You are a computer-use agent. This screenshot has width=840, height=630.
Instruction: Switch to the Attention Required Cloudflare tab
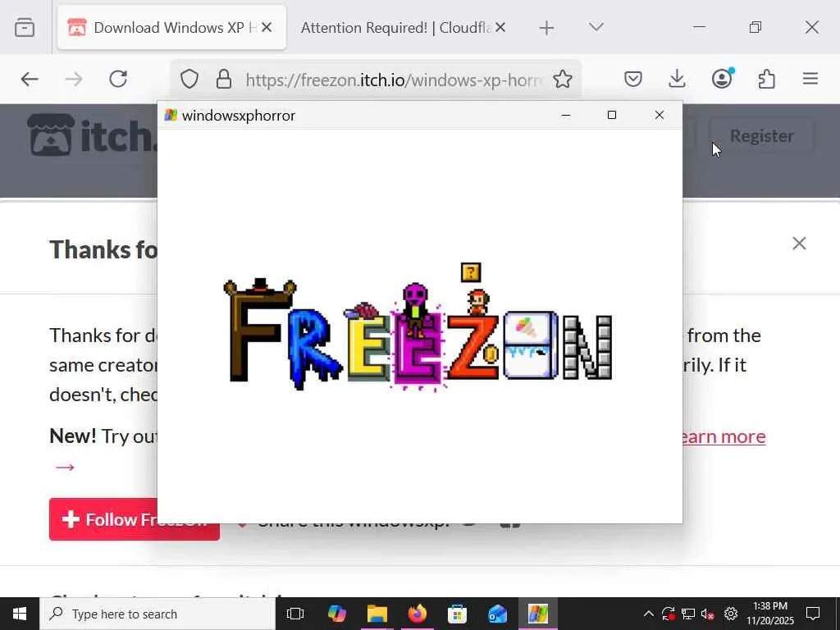pos(395,27)
